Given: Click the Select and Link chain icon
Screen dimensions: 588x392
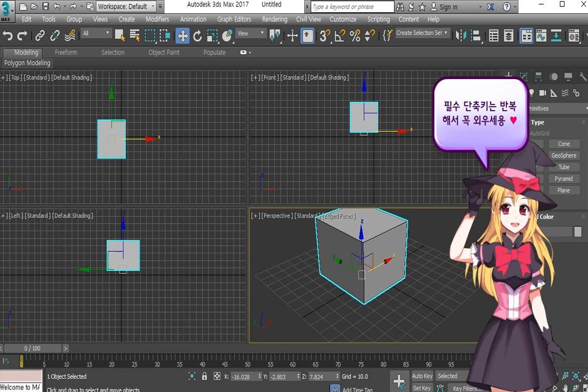Looking at the screenshot, I should click(40, 36).
